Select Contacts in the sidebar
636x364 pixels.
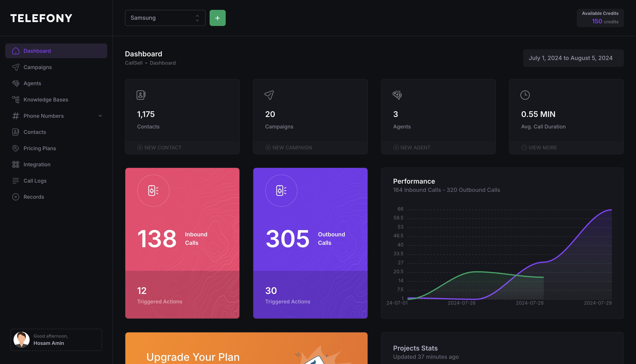[x=34, y=132]
